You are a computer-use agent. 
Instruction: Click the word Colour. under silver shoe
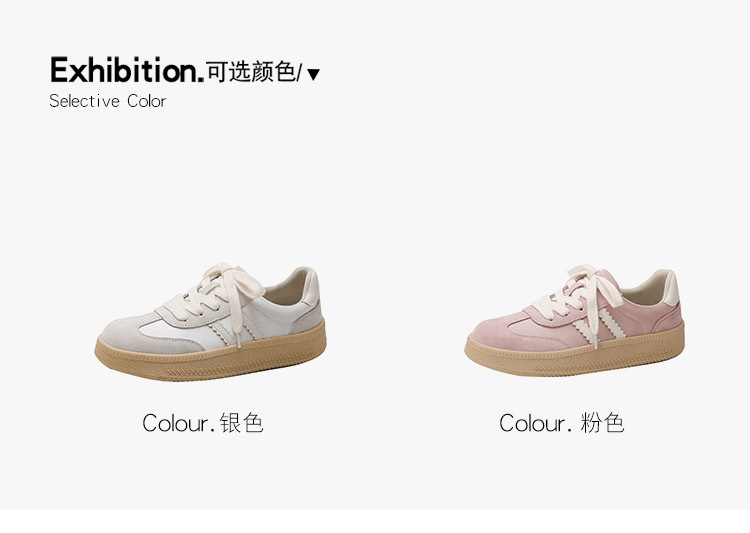click(178, 423)
